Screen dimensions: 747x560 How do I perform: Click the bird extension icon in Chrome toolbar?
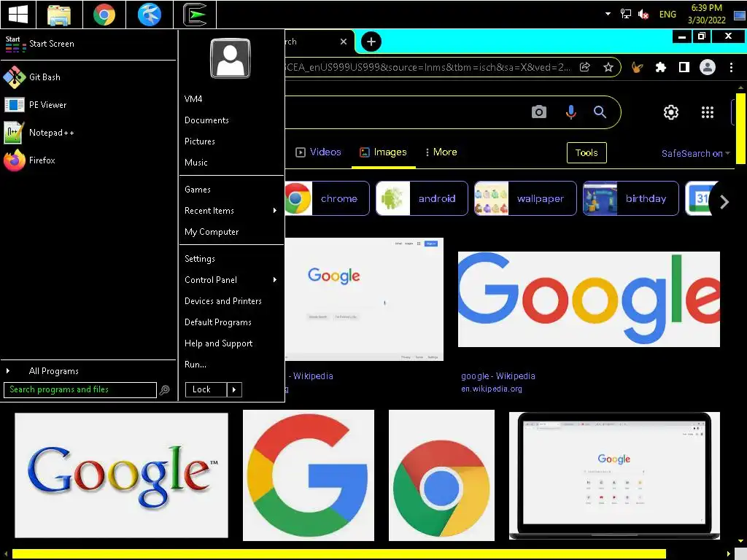636,67
